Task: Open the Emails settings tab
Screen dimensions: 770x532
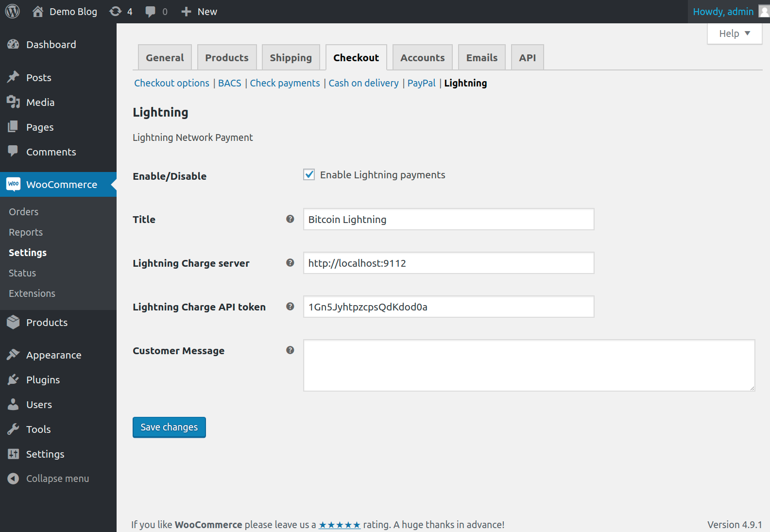Action: (481, 58)
